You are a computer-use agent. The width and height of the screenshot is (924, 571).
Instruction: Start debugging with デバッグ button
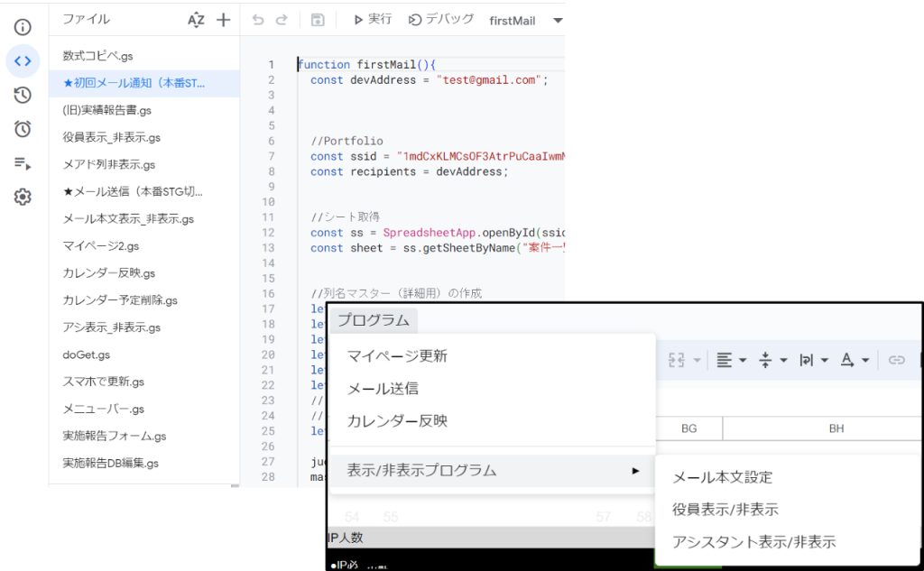click(x=441, y=20)
